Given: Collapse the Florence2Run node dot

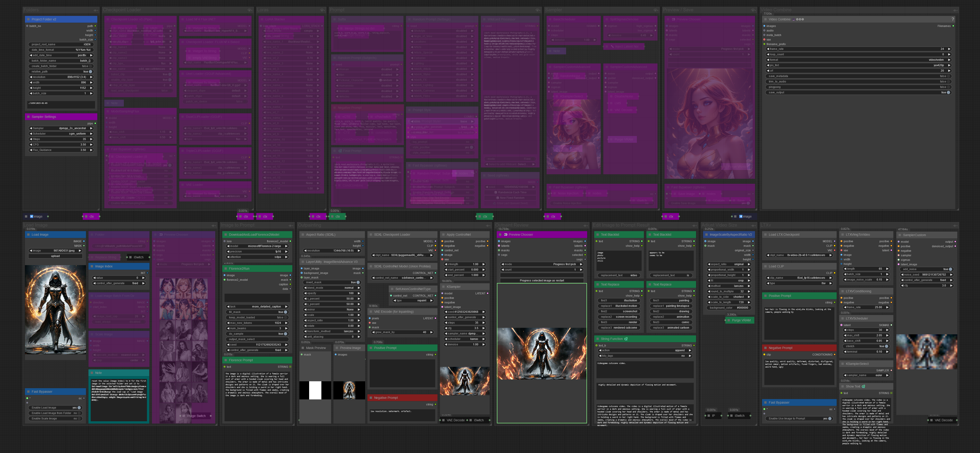Looking at the screenshot, I should pos(226,269).
